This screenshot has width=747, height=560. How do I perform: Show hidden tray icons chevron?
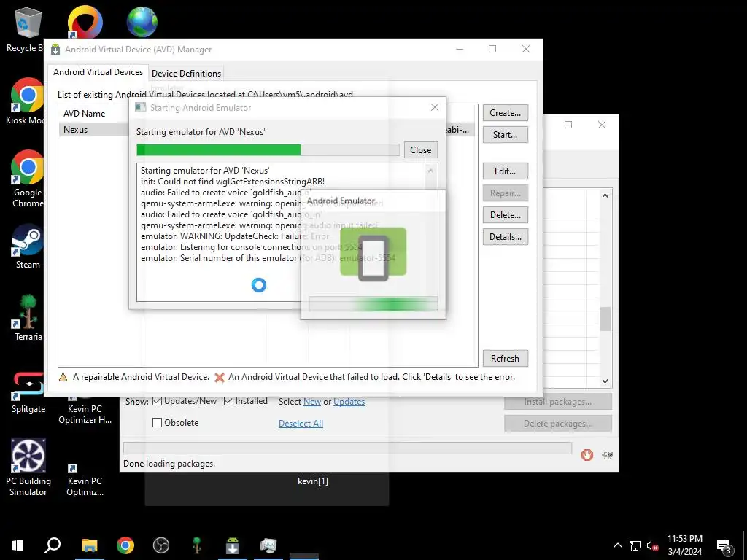point(617,545)
